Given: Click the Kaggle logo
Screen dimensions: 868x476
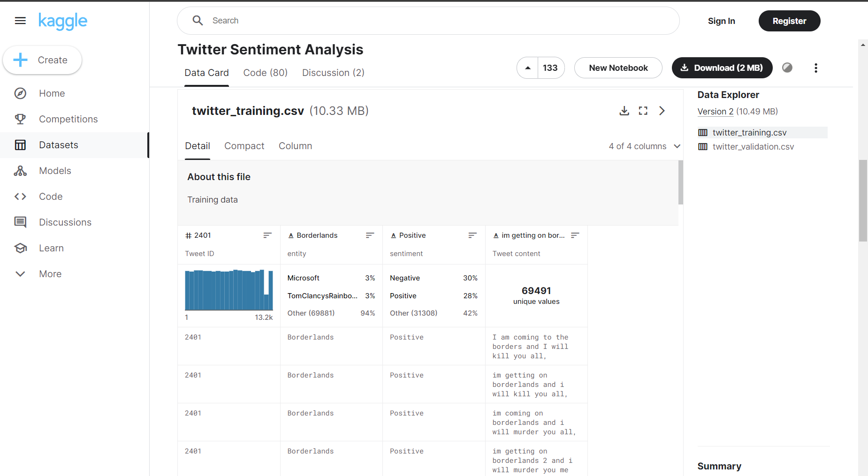Looking at the screenshot, I should [63, 21].
